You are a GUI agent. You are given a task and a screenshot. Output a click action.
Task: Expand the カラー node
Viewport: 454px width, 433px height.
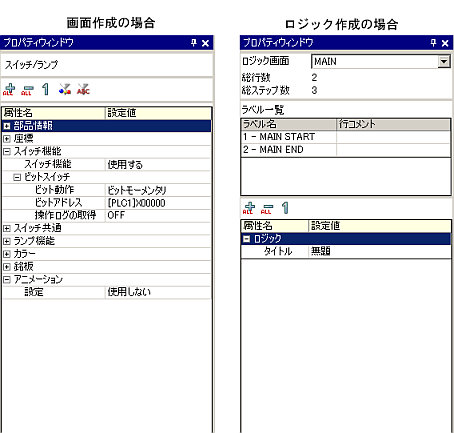(x=7, y=254)
